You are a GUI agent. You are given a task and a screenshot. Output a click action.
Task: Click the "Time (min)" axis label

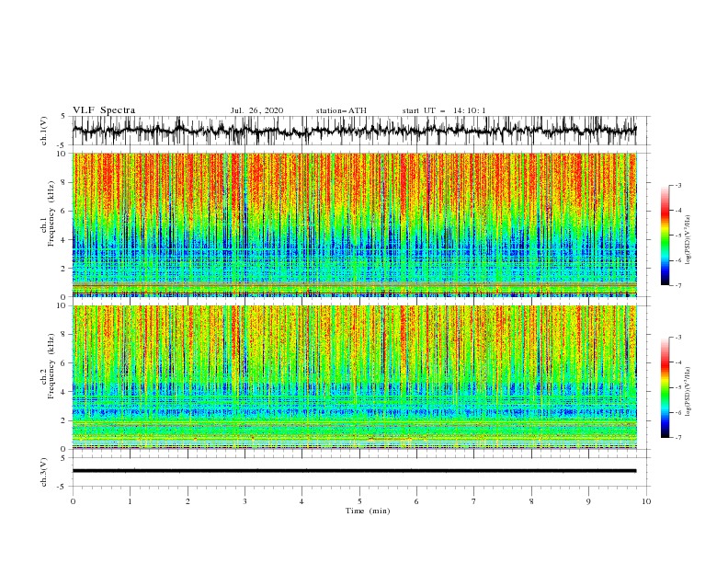point(368,511)
